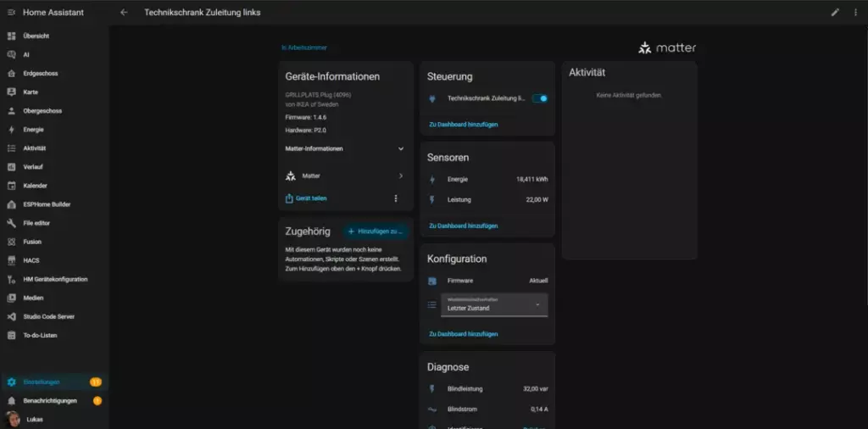This screenshot has height=429, width=868.
Task: Open the Geräte-Informationen three-dot menu
Action: pos(395,198)
